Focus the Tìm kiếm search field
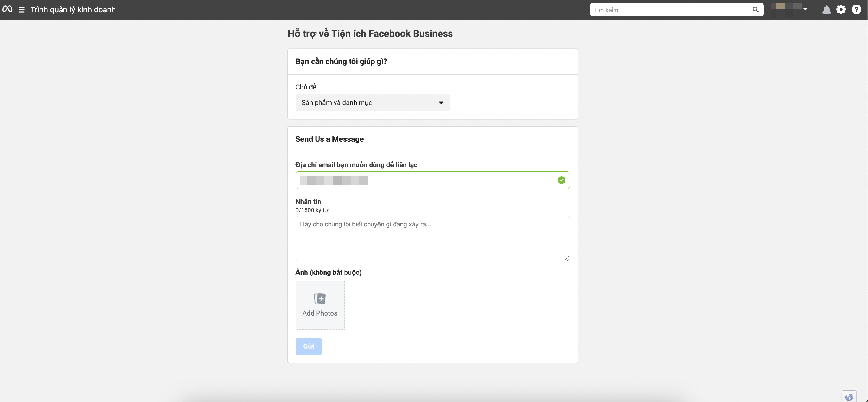Screen dimensions: 868x402 pyautogui.click(x=671, y=10)
